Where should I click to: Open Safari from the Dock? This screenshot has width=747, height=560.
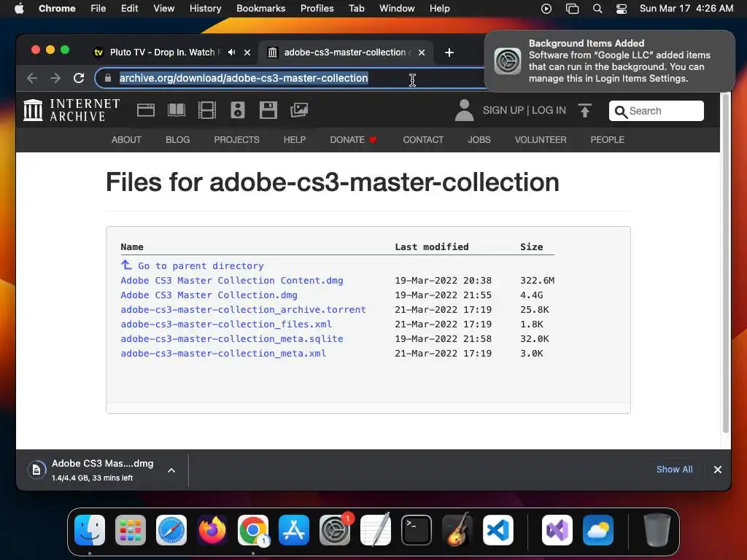[x=171, y=530]
